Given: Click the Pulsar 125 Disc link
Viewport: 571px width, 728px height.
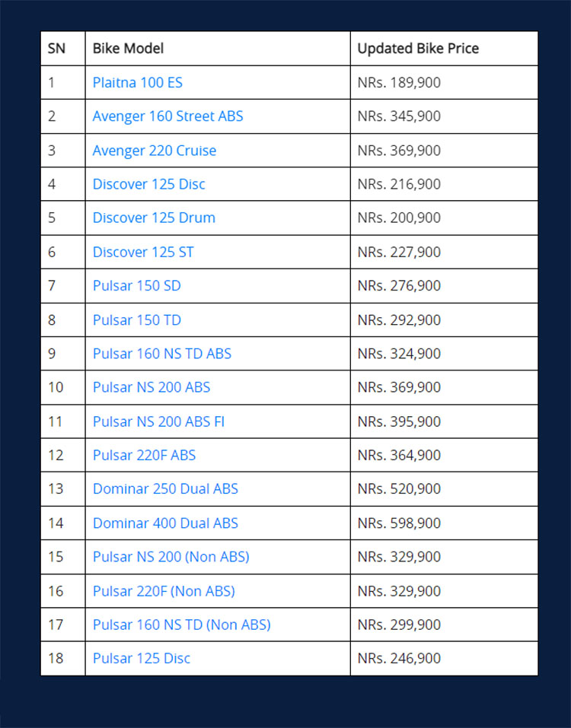Looking at the screenshot, I should 142,658.
